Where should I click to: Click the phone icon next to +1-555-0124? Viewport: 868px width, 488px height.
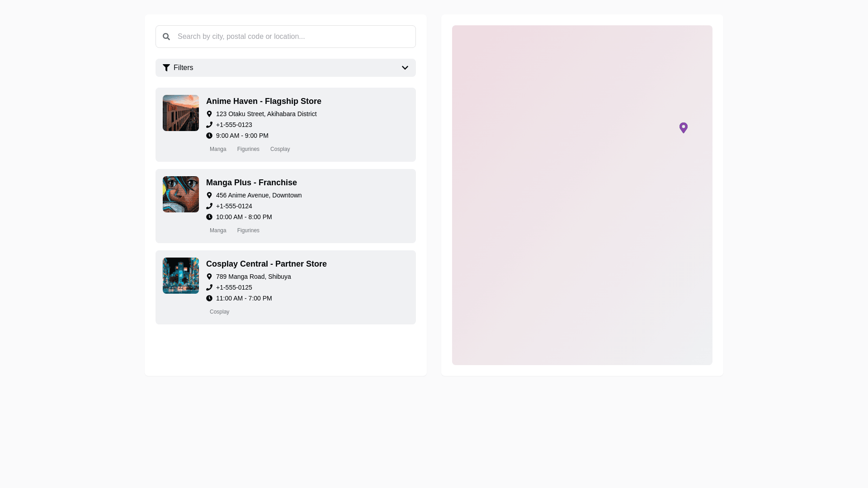[x=209, y=206]
